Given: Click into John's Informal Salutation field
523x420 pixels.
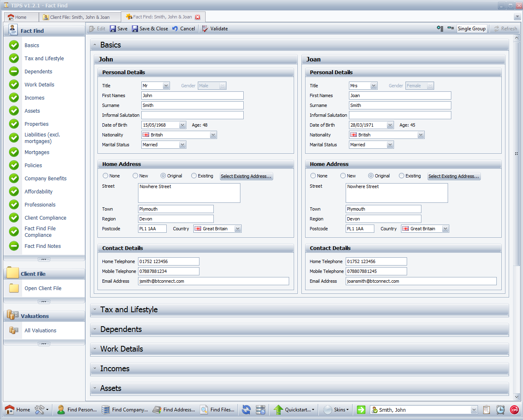Looking at the screenshot, I should point(192,115).
